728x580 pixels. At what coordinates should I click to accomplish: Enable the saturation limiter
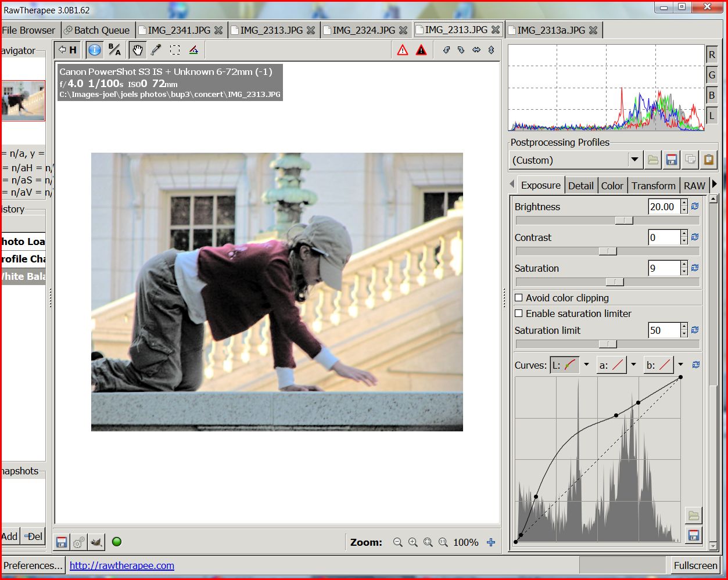pos(518,314)
